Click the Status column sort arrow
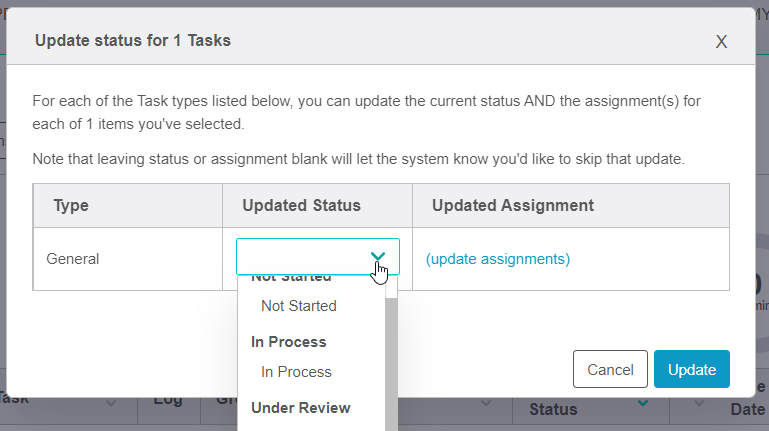The image size is (769, 431). 644,403
